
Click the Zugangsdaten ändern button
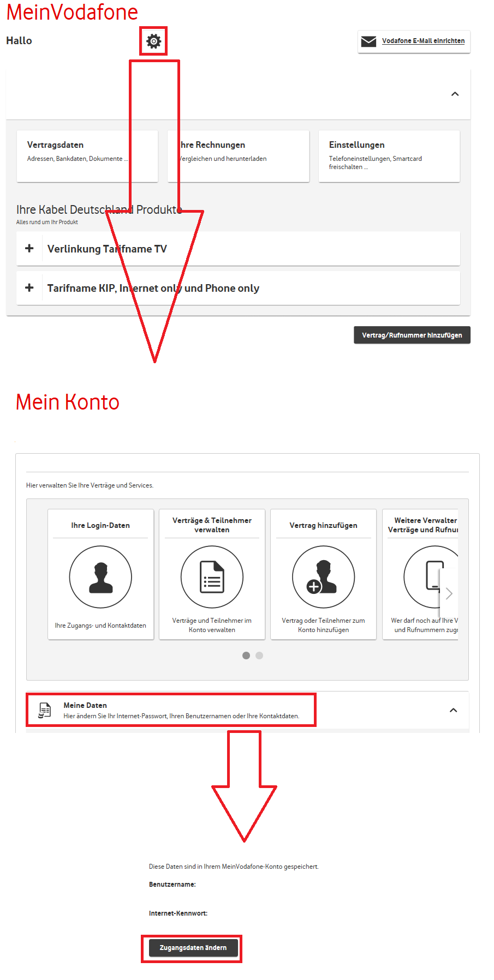pos(193,948)
